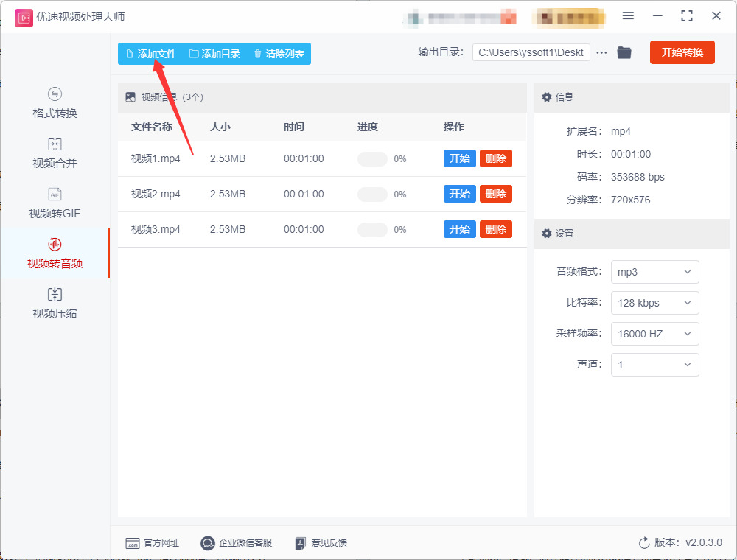Select the 视频3.mp4 file name
This screenshot has width=737, height=560.
156,229
